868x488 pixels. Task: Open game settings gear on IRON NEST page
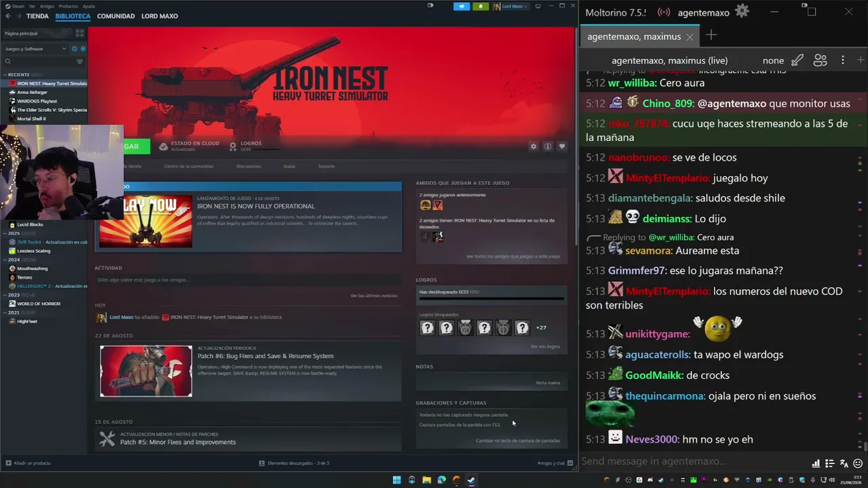(x=534, y=146)
